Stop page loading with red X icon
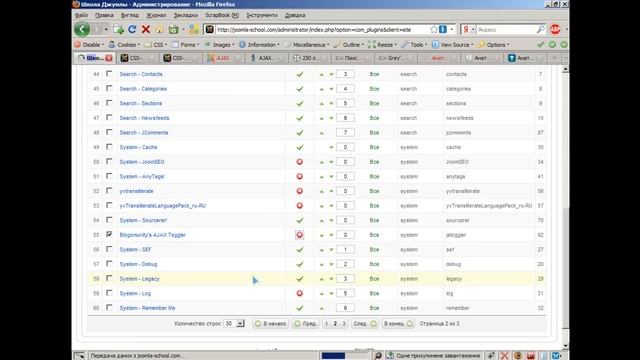640x360 pixels. (x=146, y=29)
